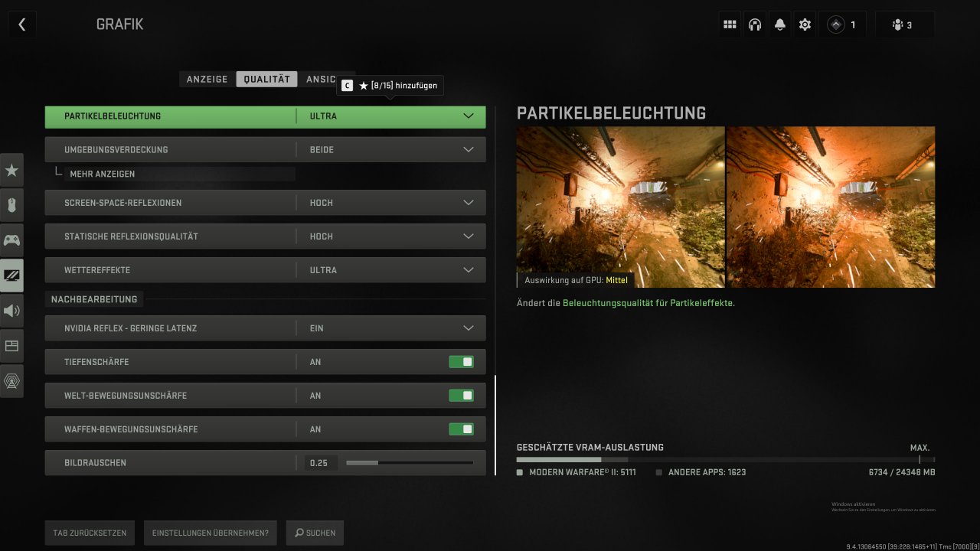Switch to Anzeige tab
Screen dimensions: 980x551
coord(207,79)
